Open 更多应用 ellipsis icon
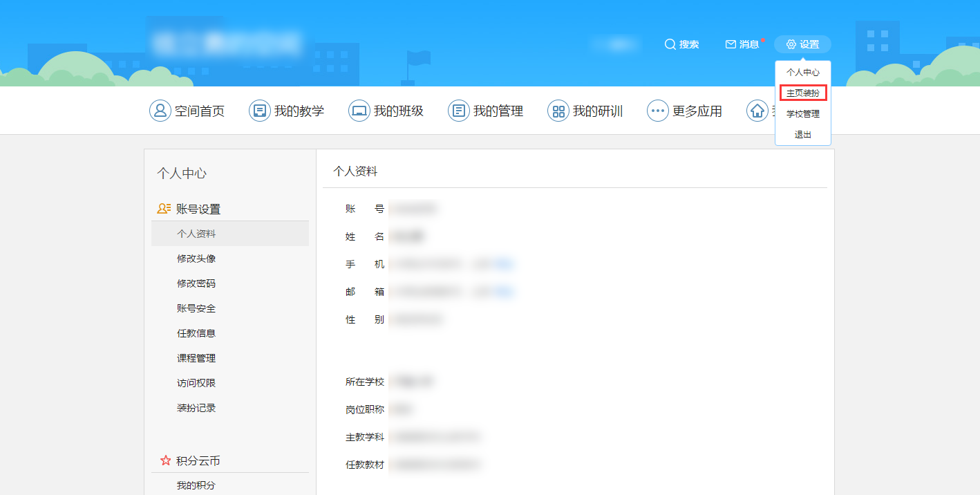 pyautogui.click(x=658, y=111)
